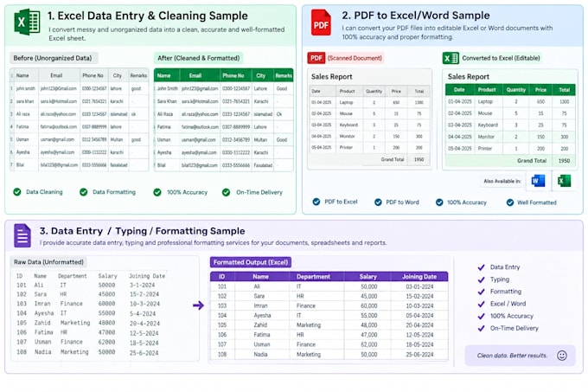Click the blue check beside PDF to Word
The width and height of the screenshot is (588, 392).
[378, 202]
